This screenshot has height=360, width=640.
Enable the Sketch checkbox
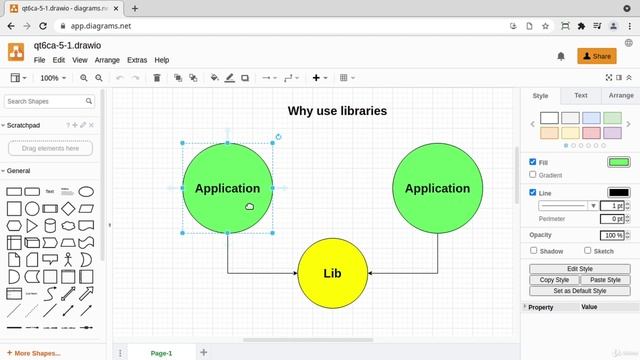587,250
